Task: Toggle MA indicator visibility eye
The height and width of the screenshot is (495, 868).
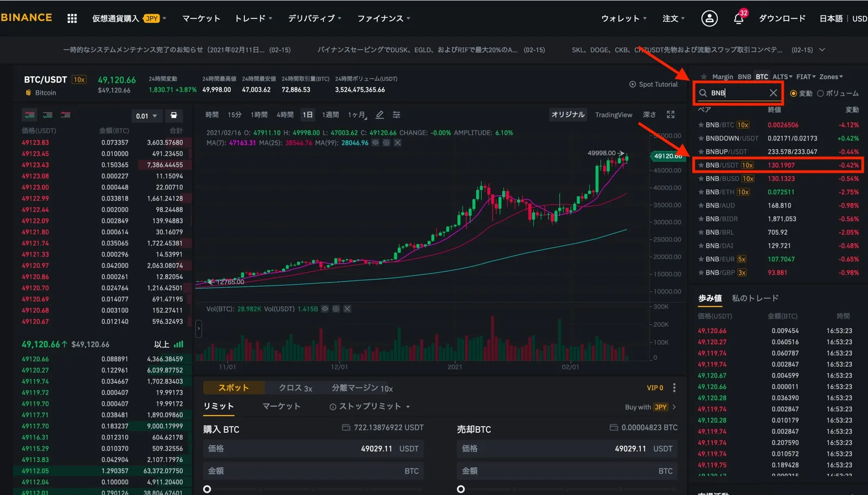Action: pyautogui.click(x=375, y=143)
